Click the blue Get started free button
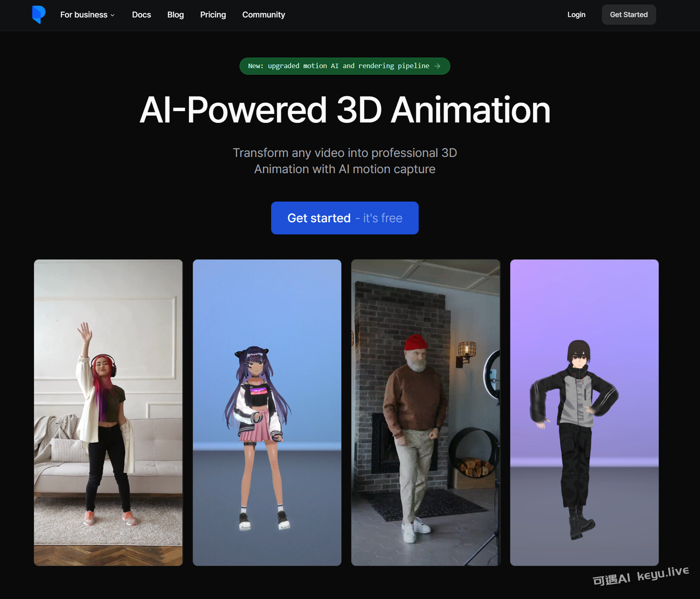Image resolution: width=700 pixels, height=599 pixels. pyautogui.click(x=345, y=218)
